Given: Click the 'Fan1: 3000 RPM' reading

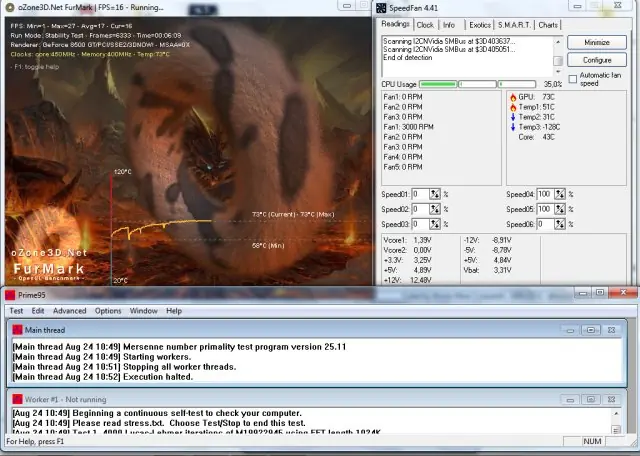Looking at the screenshot, I should (x=409, y=127).
